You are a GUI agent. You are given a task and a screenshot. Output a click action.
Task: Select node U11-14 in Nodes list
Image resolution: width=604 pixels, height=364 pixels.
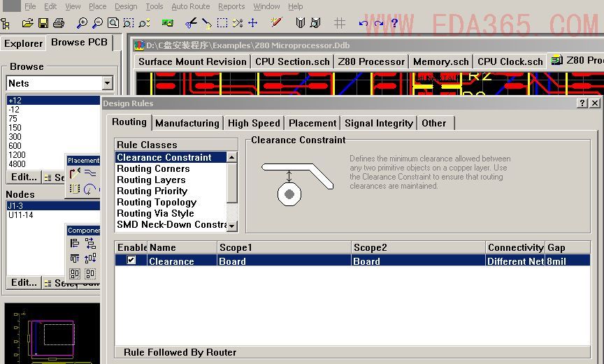click(x=53, y=215)
